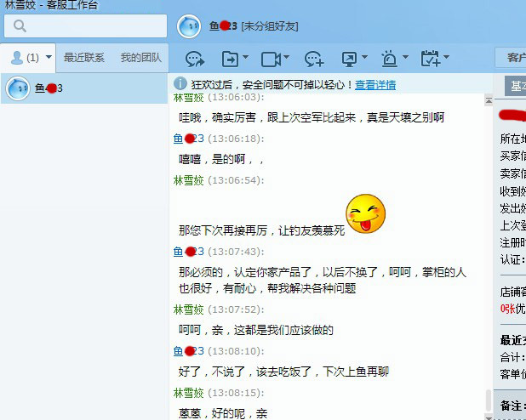Image resolution: width=526 pixels, height=420 pixels.
Task: Click the chat scrollbar thumb
Action: (x=489, y=400)
